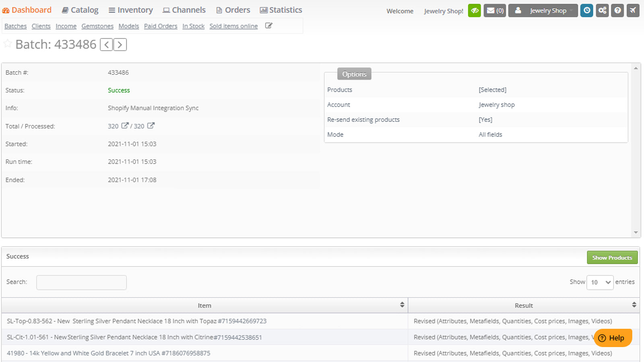Viewport: 644px width, 362px height.
Task: Open the Show entries count dropdown
Action: pyautogui.click(x=600, y=282)
